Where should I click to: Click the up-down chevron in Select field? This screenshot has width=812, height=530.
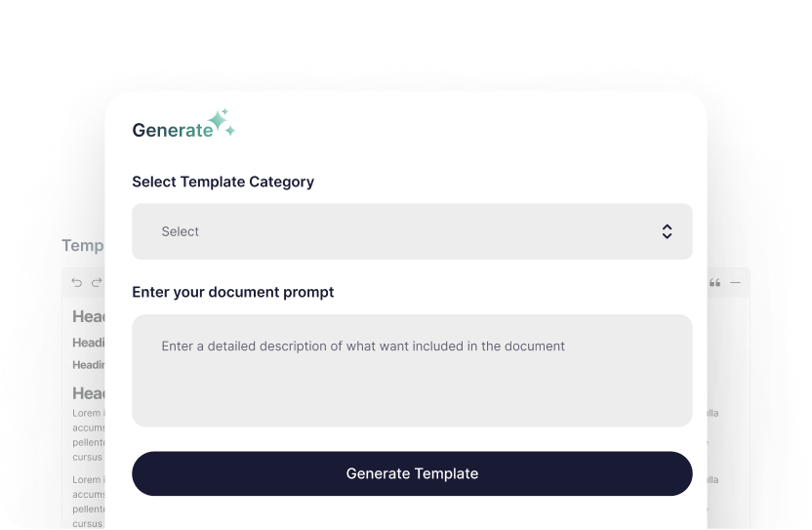[x=667, y=231]
